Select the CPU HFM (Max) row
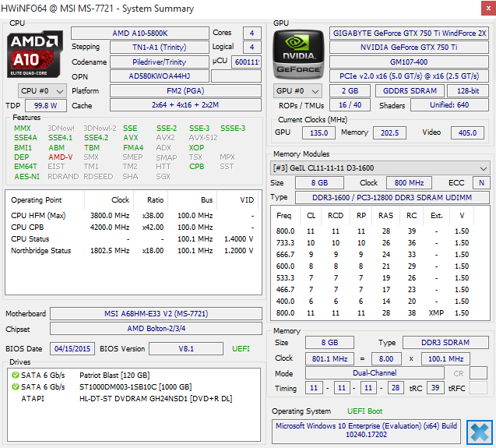Viewport: 496px width, 448px height. click(132, 216)
